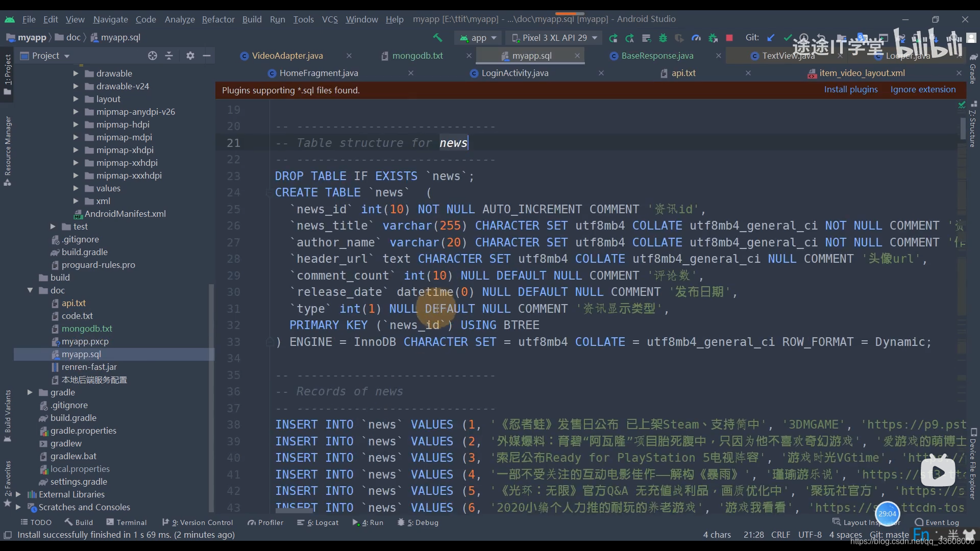Click the Git Update Project arrow icon
Viewport: 980px width, 551px height.
coord(771,38)
